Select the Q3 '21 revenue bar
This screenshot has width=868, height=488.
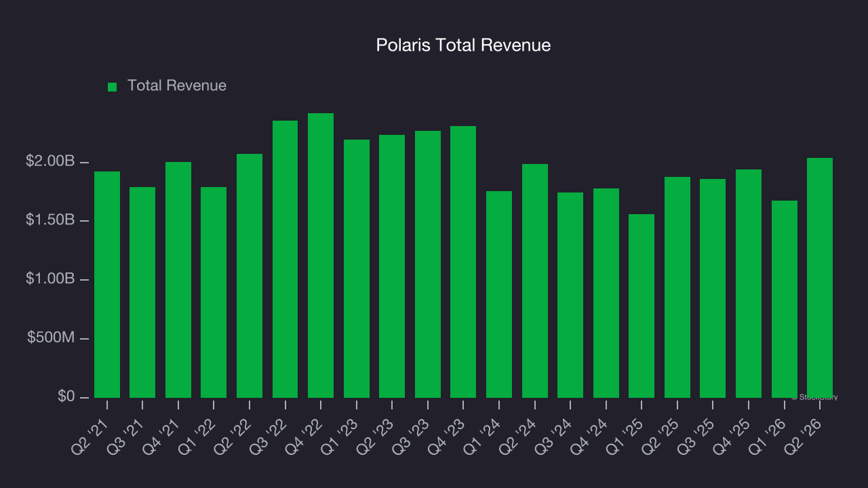[x=142, y=292]
